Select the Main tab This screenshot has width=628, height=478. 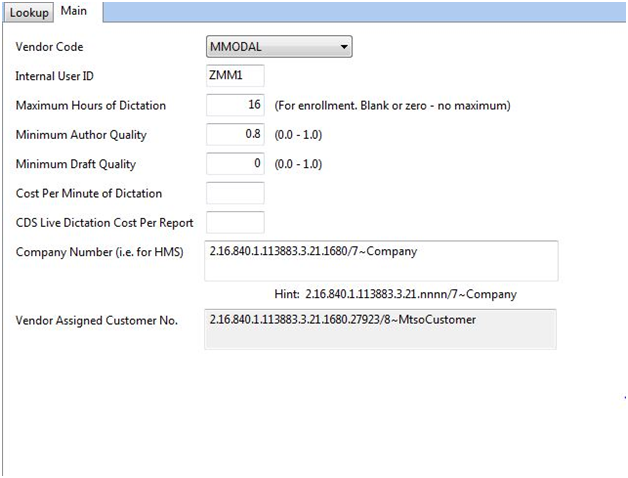coord(74,11)
